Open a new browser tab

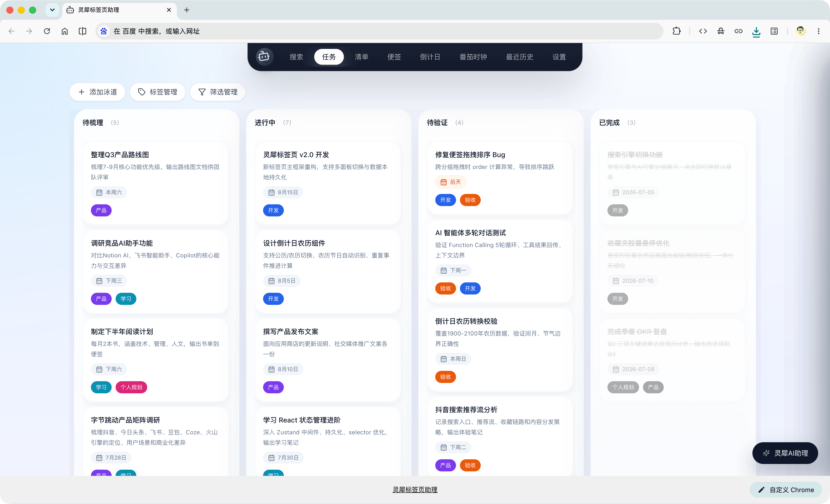[x=187, y=10]
